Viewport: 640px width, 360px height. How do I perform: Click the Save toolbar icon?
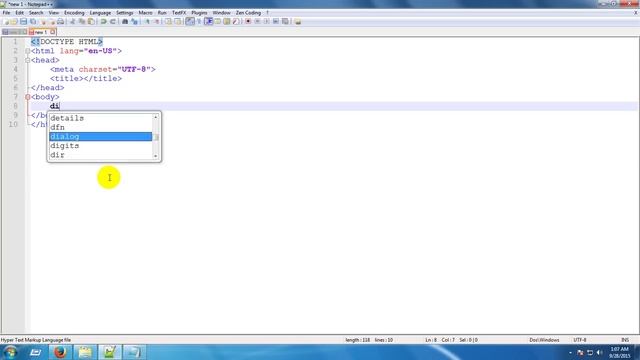(x=23, y=21)
